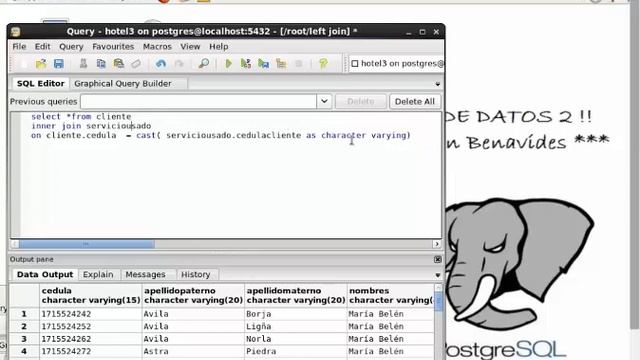Select row number 3 header
The image size is (640, 360).
(x=24, y=339)
